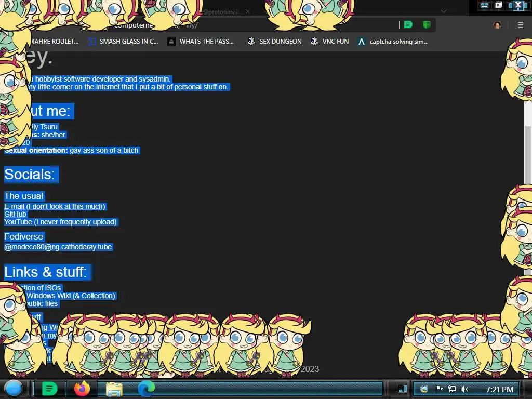Viewport: 532px width, 399px height.
Task: Click the hobbyist software developer and sysadmin text
Action: tap(103, 79)
